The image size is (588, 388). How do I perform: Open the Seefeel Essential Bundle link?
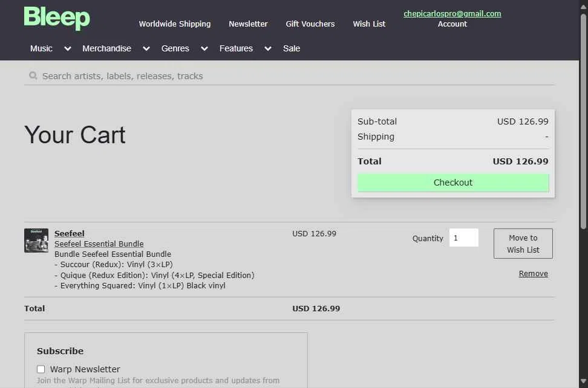tap(99, 244)
